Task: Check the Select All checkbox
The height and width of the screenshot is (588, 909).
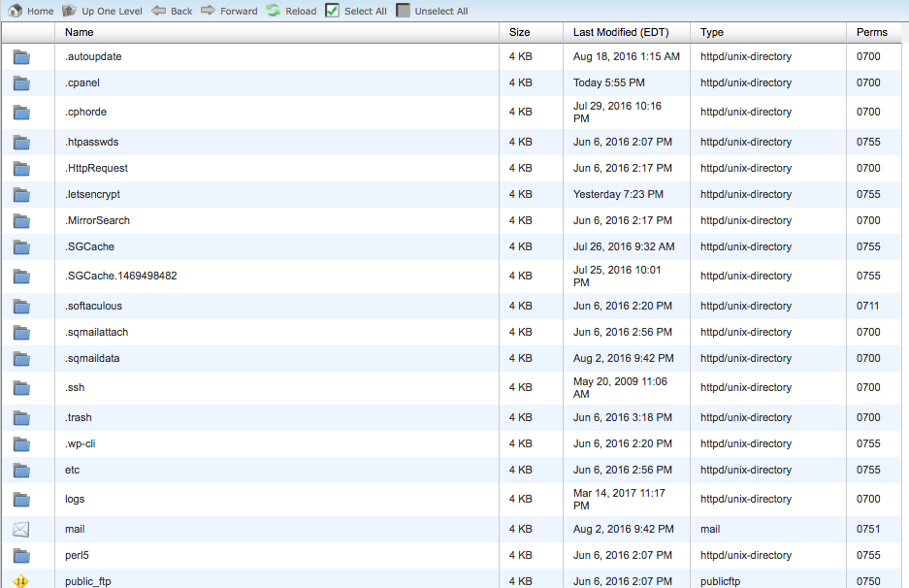Action: coord(333,11)
